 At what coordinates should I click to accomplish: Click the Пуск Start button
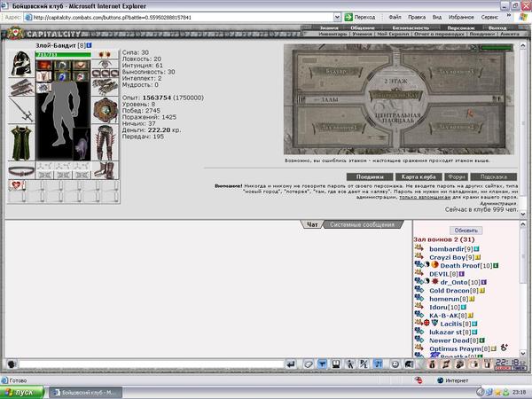point(22,392)
